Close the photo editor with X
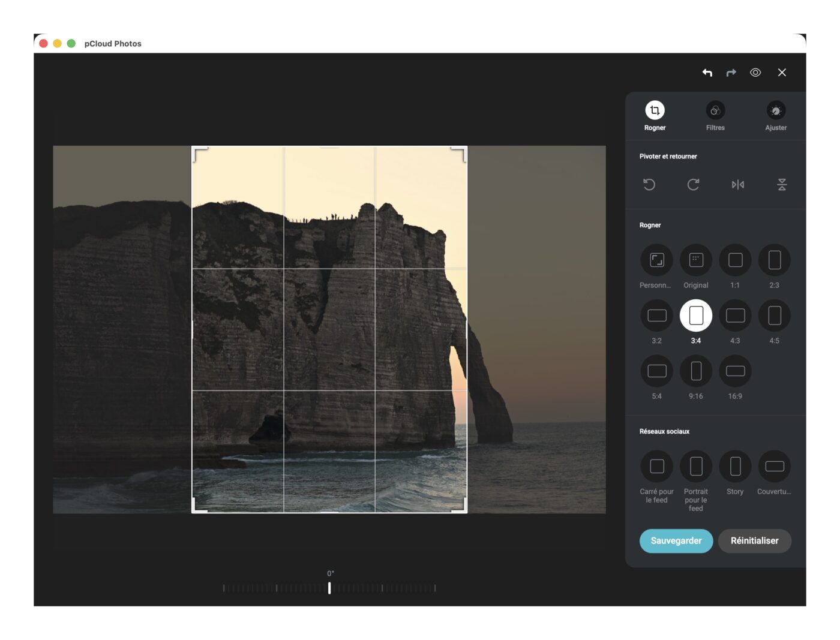Viewport: 840px width, 640px height. 782,73
